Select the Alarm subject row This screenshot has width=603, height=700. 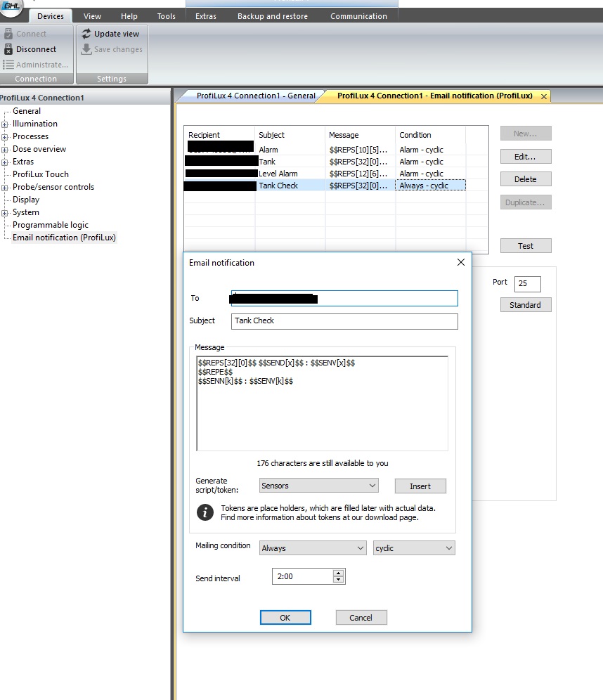tap(268, 150)
